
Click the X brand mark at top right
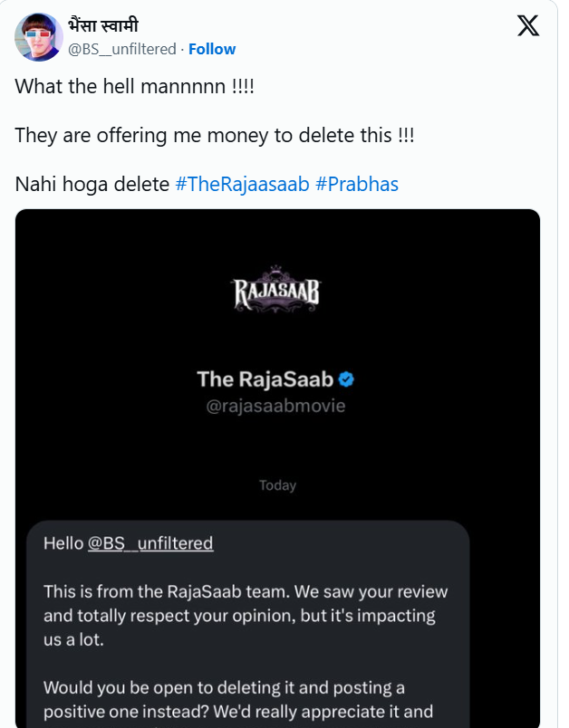[529, 25]
